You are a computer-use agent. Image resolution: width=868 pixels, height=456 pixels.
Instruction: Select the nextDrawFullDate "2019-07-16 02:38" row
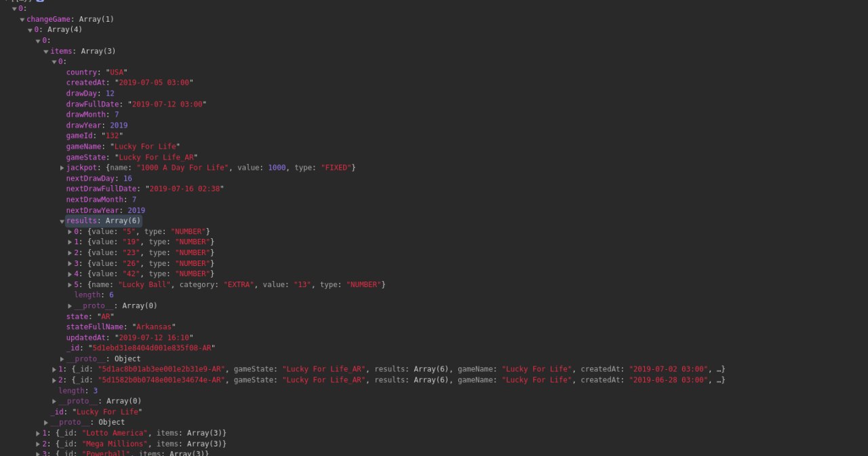click(x=145, y=189)
